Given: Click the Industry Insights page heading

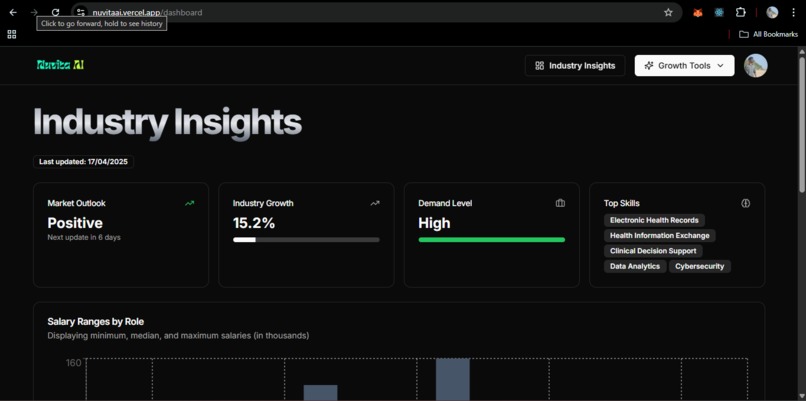Looking at the screenshot, I should 168,122.
